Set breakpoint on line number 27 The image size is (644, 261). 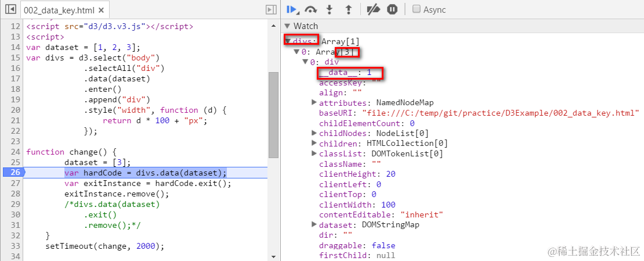pos(16,183)
